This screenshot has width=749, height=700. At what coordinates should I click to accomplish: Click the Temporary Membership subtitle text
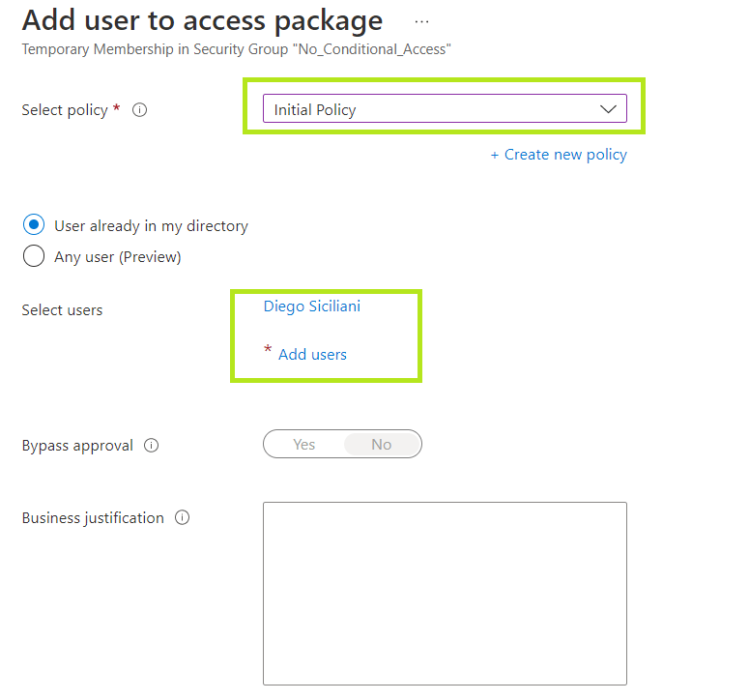tap(236, 49)
